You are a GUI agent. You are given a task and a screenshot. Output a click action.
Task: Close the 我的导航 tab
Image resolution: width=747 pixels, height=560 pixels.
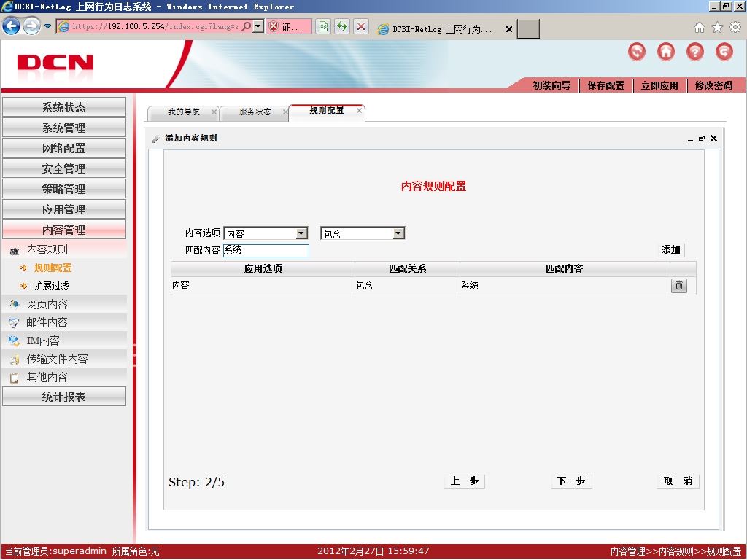point(214,112)
